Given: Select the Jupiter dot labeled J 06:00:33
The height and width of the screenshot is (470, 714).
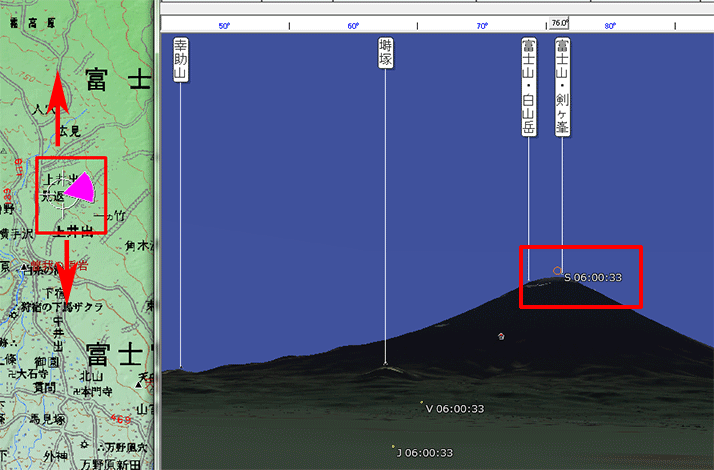Looking at the screenshot, I should 393,447.
